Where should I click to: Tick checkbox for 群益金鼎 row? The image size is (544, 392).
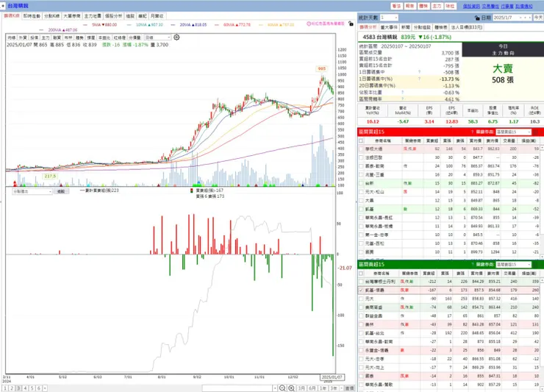click(x=361, y=316)
